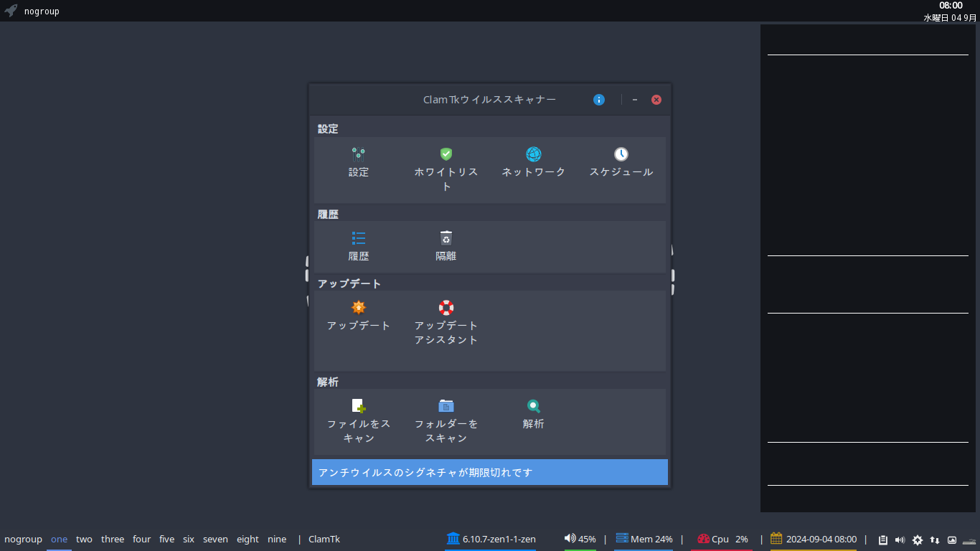Click the speaker tray icon beside the clipboard
The image size is (980, 551).
[900, 540]
